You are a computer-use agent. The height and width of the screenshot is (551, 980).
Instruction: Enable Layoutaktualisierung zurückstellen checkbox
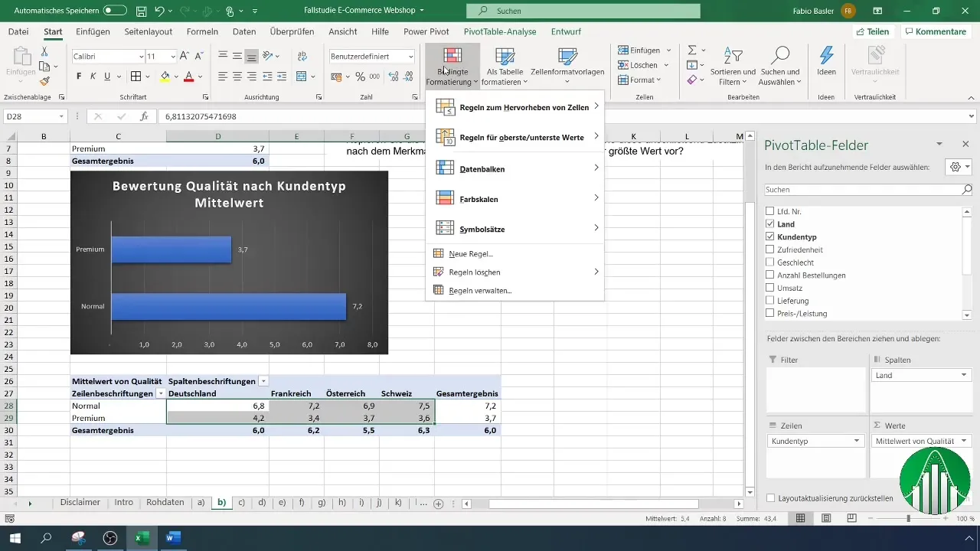pos(770,498)
